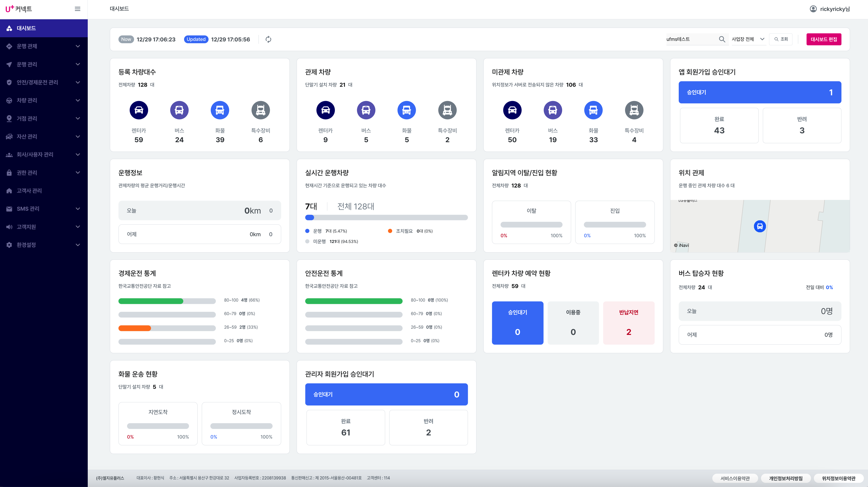This screenshot has width=868, height=487.
Task: Click the refresh icon next to the Updated time
Action: coord(268,39)
